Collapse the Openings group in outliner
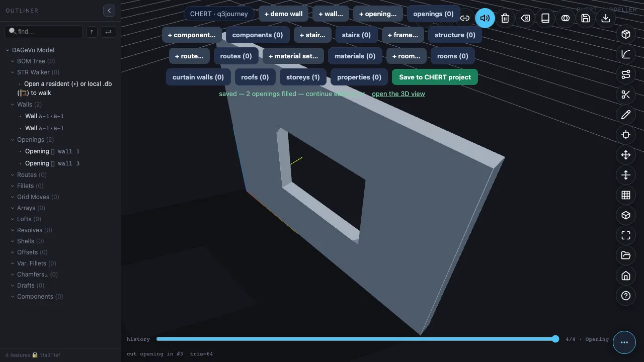Image resolution: width=644 pixels, height=362 pixels. (13, 140)
